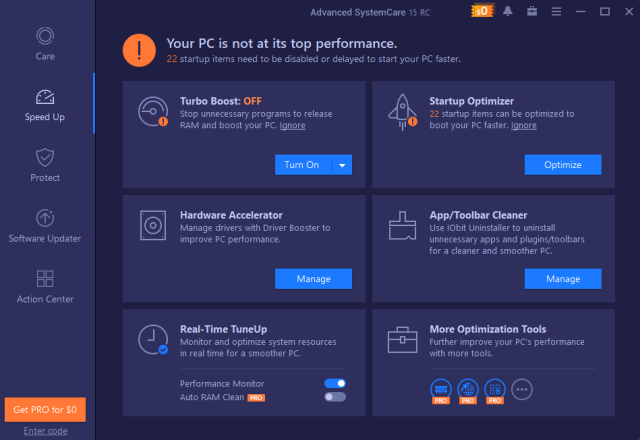Click the Auto RAM Clean PRO badge
640x440 pixels.
[x=256, y=398]
